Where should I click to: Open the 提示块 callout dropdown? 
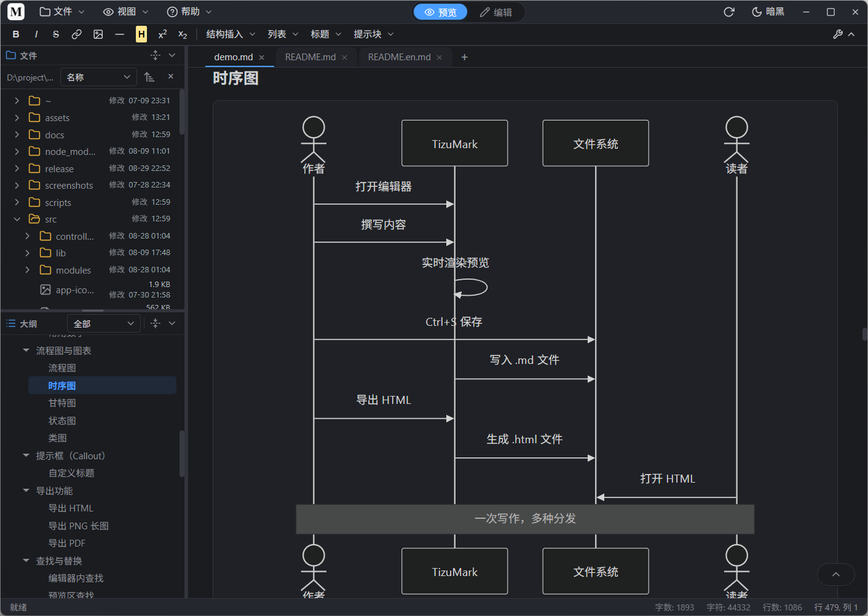click(x=374, y=34)
